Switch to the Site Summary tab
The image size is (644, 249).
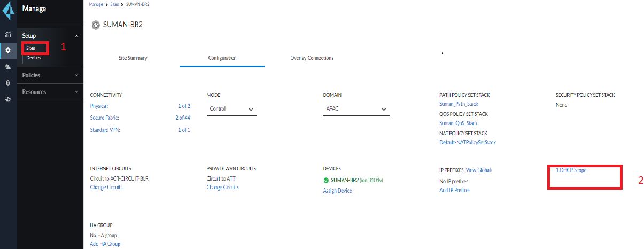(133, 58)
